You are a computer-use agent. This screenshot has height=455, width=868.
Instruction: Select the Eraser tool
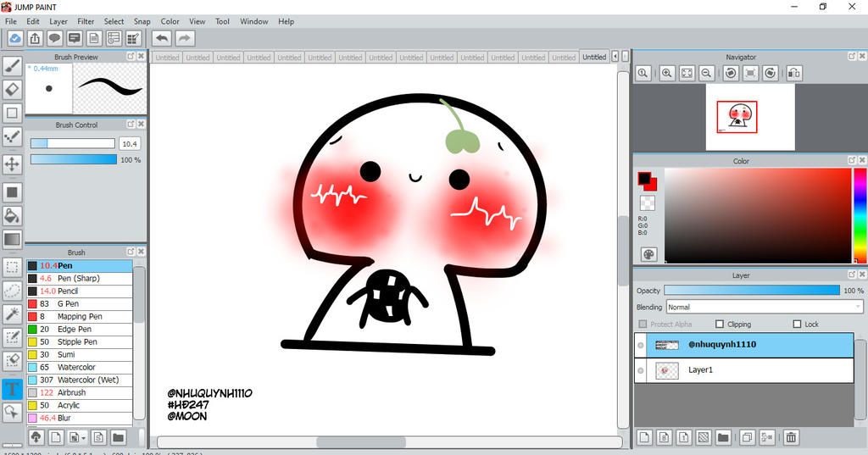pyautogui.click(x=12, y=89)
